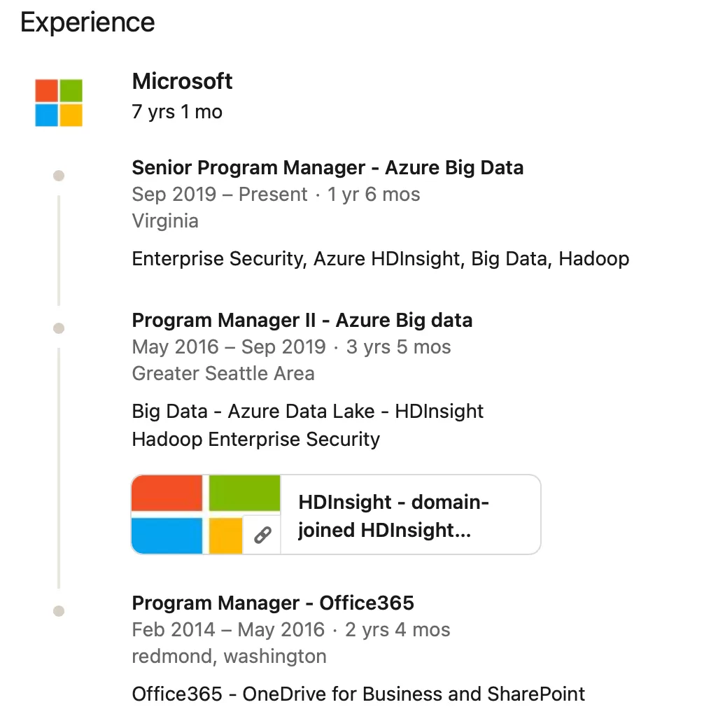718x728 pixels.
Task: Open the HDInsight media thumbnail image
Action: pyautogui.click(x=206, y=514)
